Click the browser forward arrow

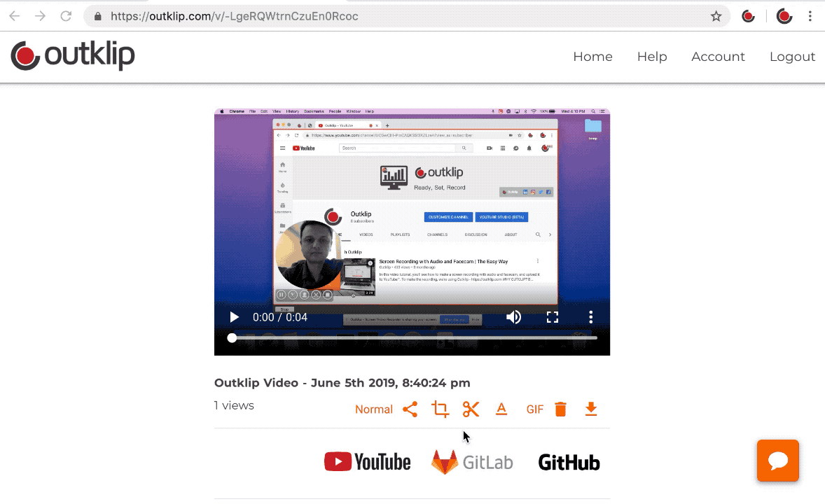(40, 16)
